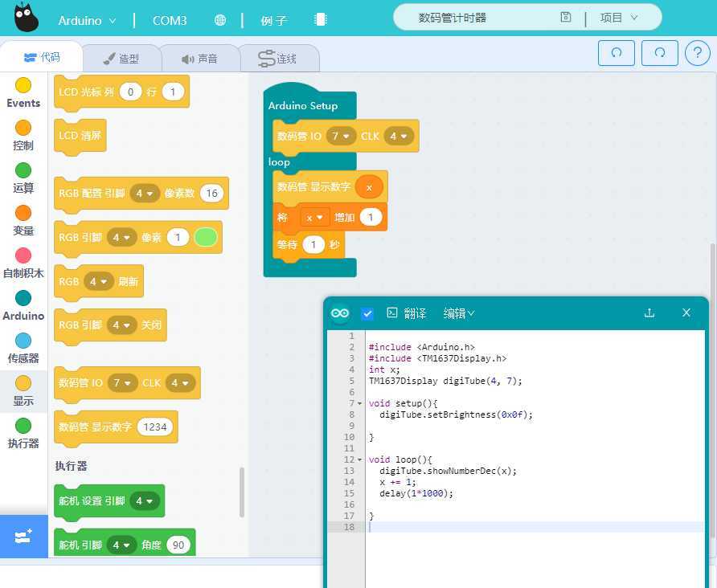Open the 例子 examples menu

[x=273, y=21]
